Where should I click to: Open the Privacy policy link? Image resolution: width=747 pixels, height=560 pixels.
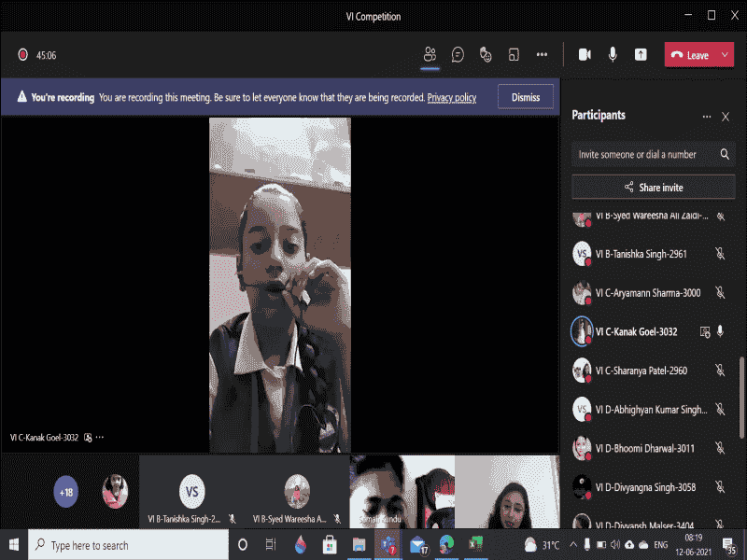coord(452,97)
